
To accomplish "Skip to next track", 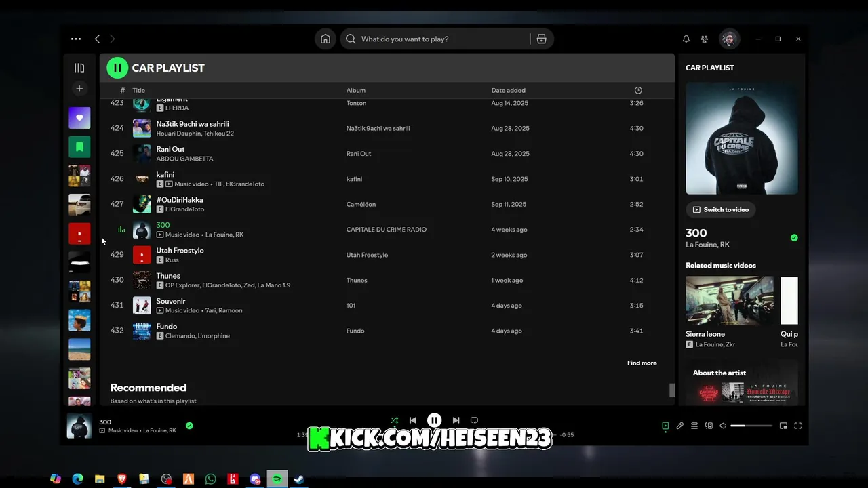I will [x=456, y=420].
